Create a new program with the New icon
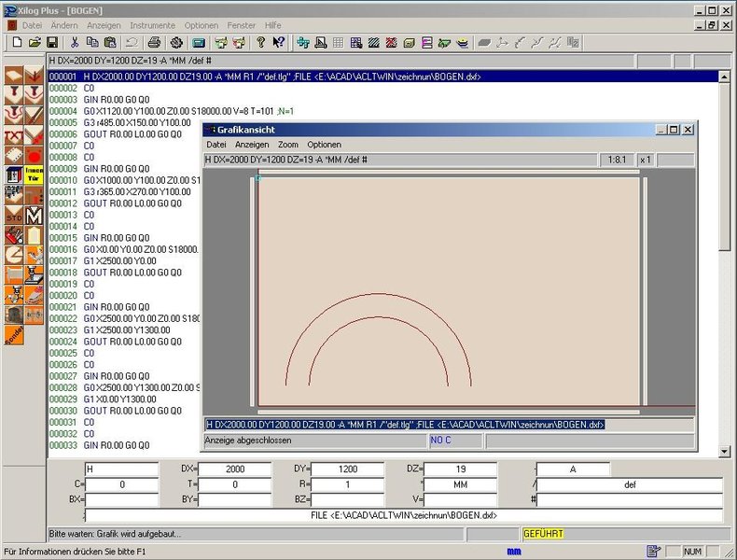This screenshot has height=560, width=737. click(17, 43)
